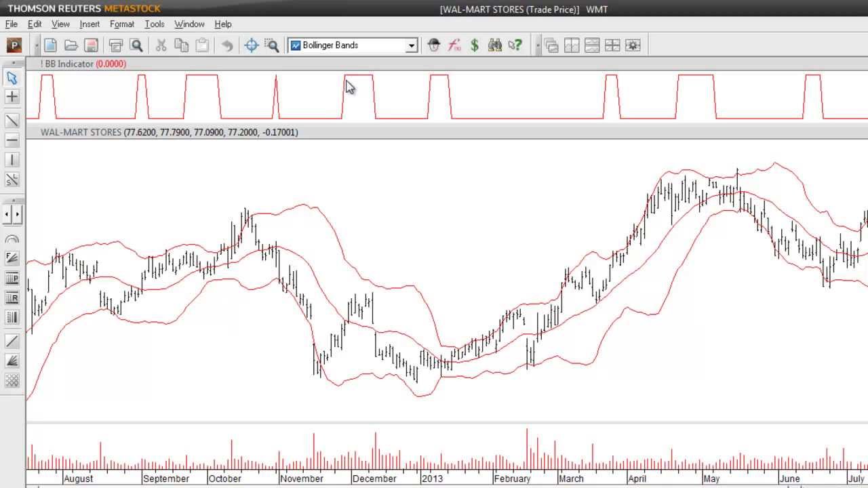The width and height of the screenshot is (868, 488).
Task: Tile windows in grid icon
Action: pos(612,45)
